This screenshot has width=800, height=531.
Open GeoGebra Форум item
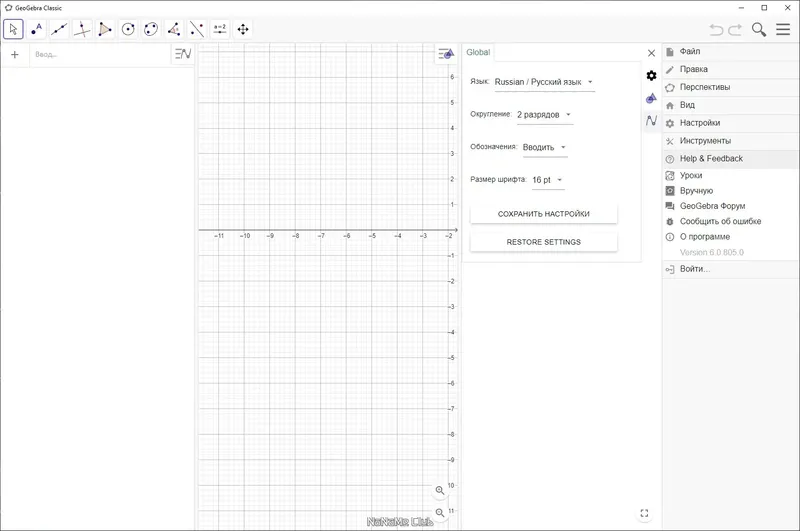731,206
